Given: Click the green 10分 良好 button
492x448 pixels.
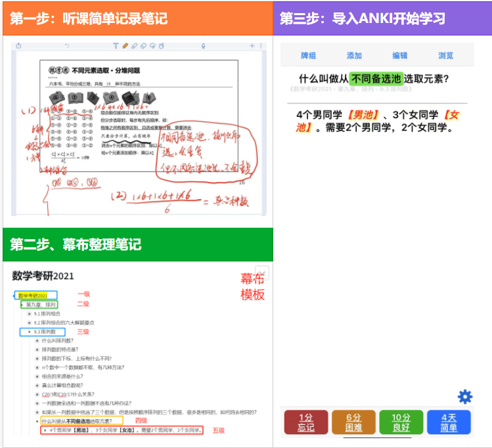Looking at the screenshot, I should pyautogui.click(x=401, y=422).
